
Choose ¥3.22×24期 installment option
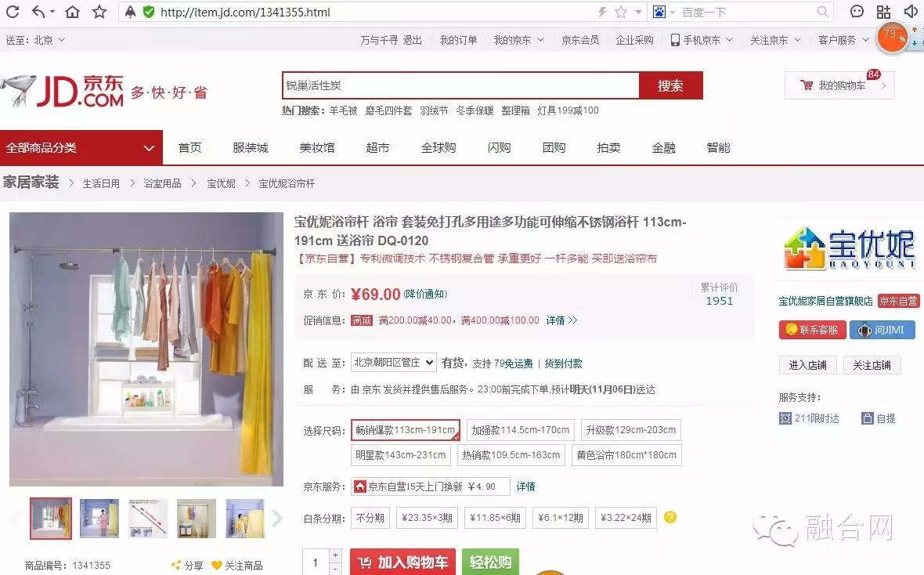tap(626, 518)
